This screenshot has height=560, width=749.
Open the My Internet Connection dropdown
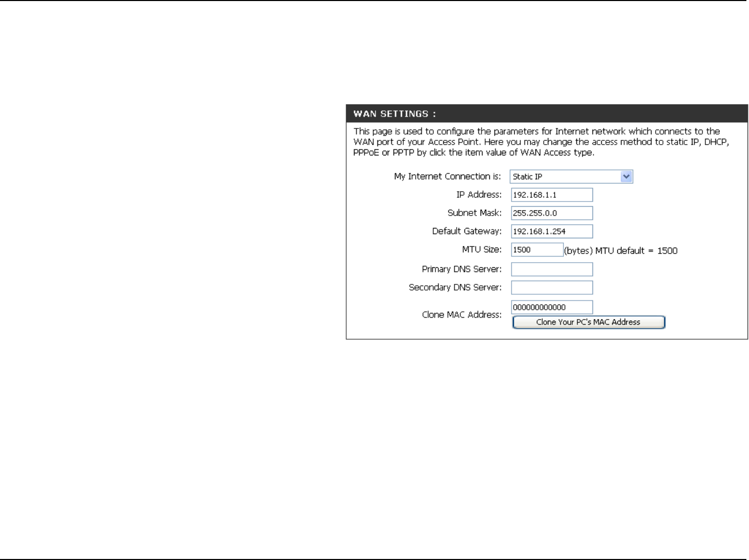pyautogui.click(x=571, y=177)
